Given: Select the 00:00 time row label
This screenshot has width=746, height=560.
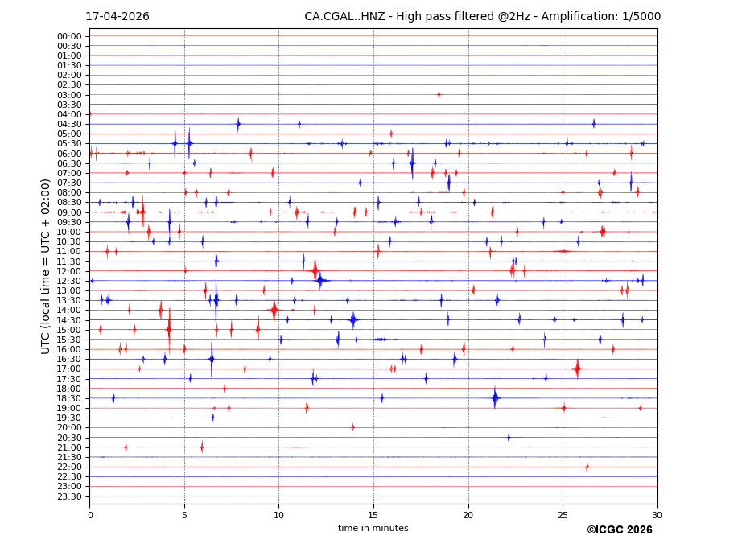Looking at the screenshot, I should click(69, 36).
